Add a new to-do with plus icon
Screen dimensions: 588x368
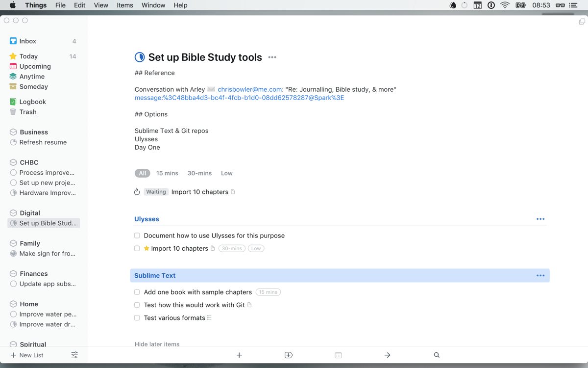239,355
